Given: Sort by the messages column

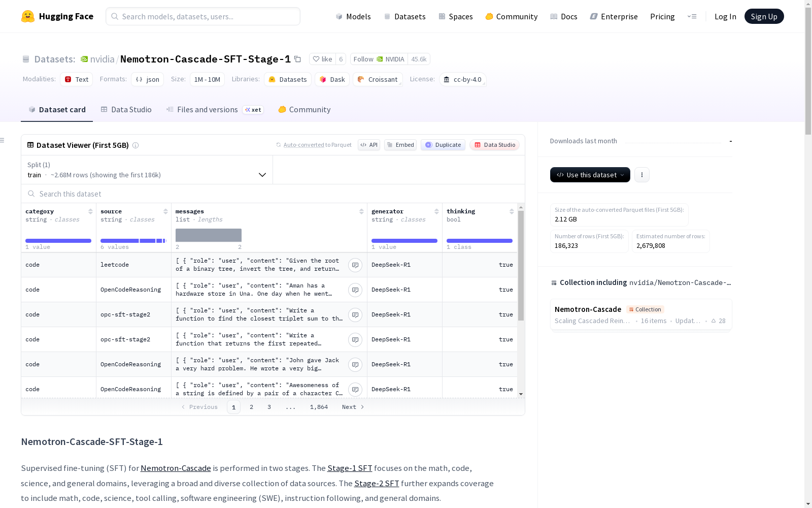Looking at the screenshot, I should tap(361, 211).
